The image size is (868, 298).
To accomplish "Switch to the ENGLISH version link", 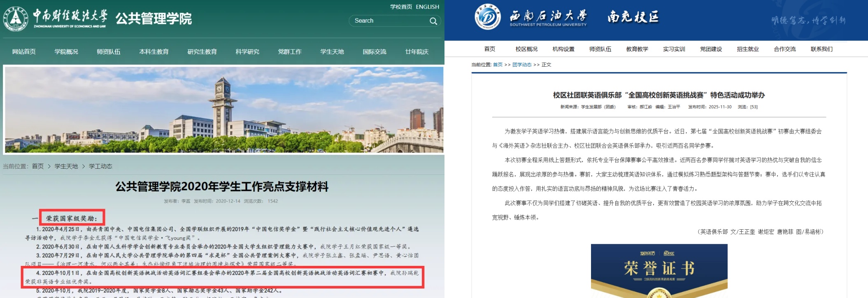I will [x=427, y=7].
